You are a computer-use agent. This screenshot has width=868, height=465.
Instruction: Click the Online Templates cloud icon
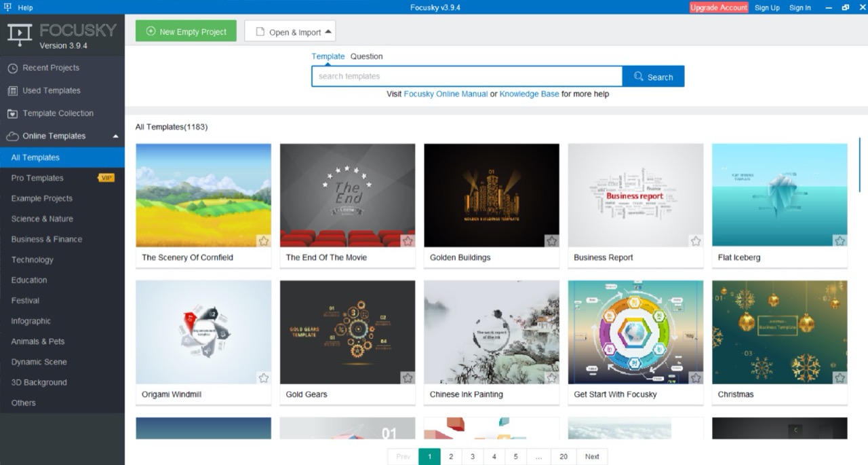tap(12, 136)
